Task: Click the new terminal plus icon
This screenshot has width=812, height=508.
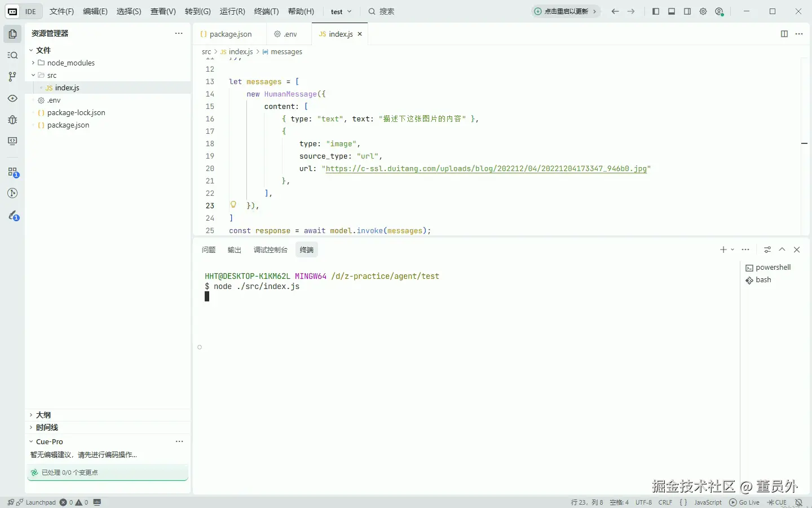Action: [x=723, y=249]
